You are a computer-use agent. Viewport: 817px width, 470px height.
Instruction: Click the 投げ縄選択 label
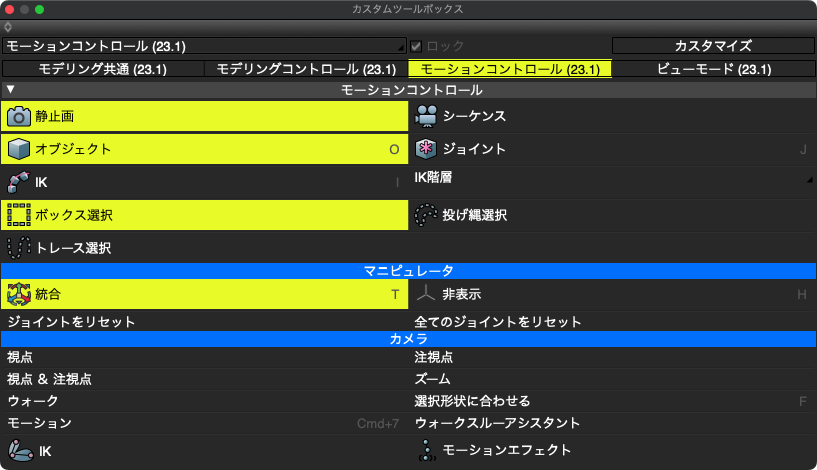pos(475,215)
